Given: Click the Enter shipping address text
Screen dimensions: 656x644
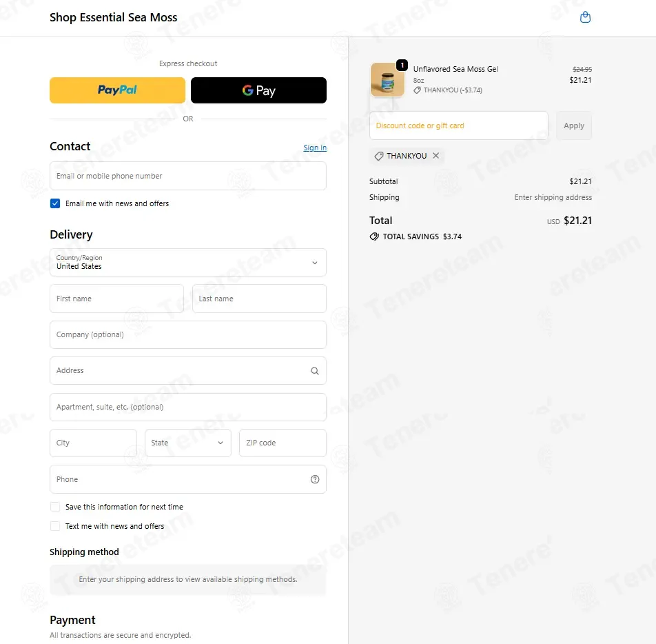Looking at the screenshot, I should coord(553,197).
